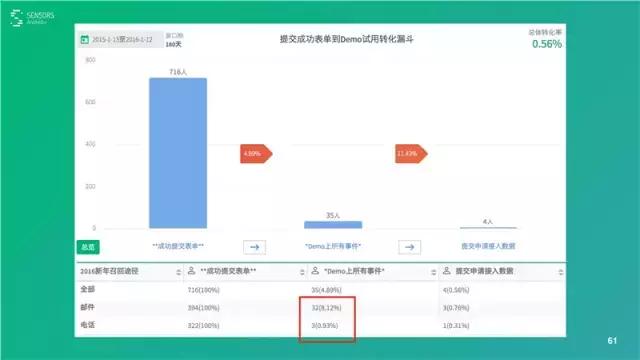Click the 35人 blue funnel bar
Viewport: 640px width, 360px height.
click(x=333, y=224)
